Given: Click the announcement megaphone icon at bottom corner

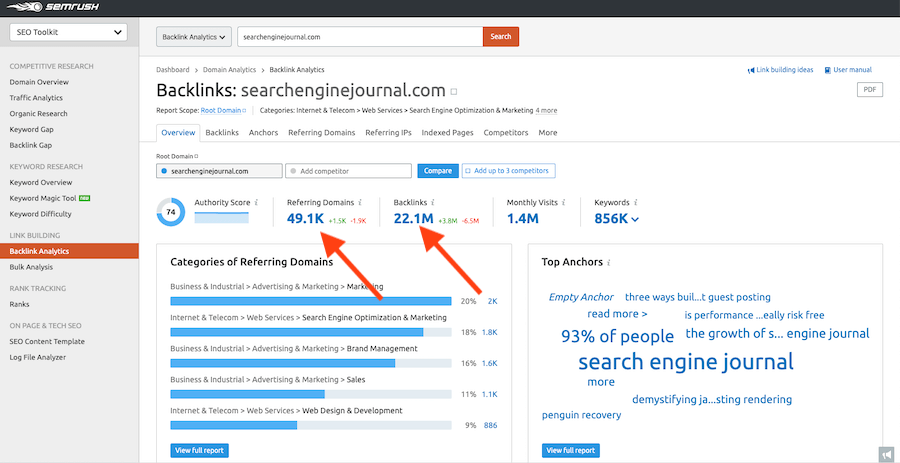Looking at the screenshot, I should 886,452.
